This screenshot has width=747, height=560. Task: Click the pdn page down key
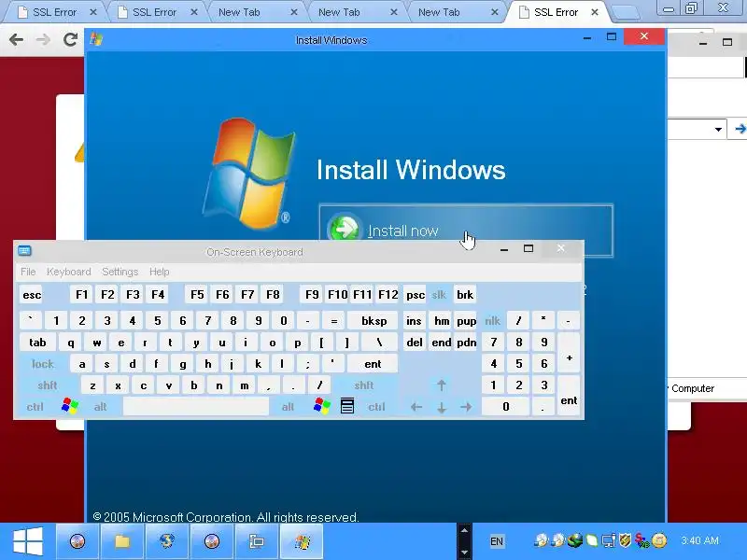[x=466, y=343]
